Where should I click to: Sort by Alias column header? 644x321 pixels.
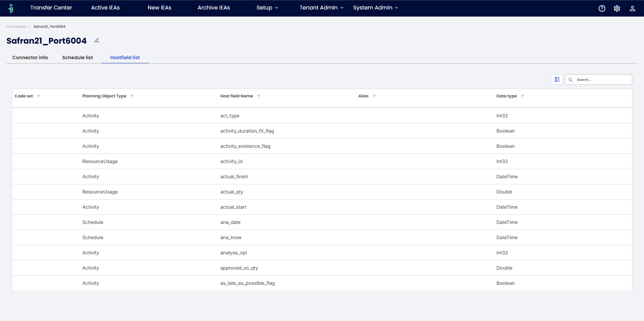pos(363,96)
